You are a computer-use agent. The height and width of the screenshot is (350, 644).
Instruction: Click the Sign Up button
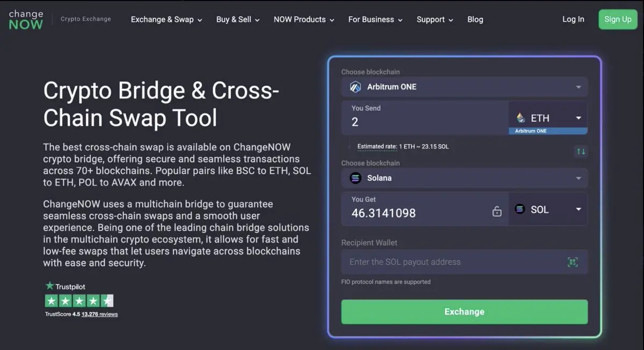pyautogui.click(x=618, y=19)
